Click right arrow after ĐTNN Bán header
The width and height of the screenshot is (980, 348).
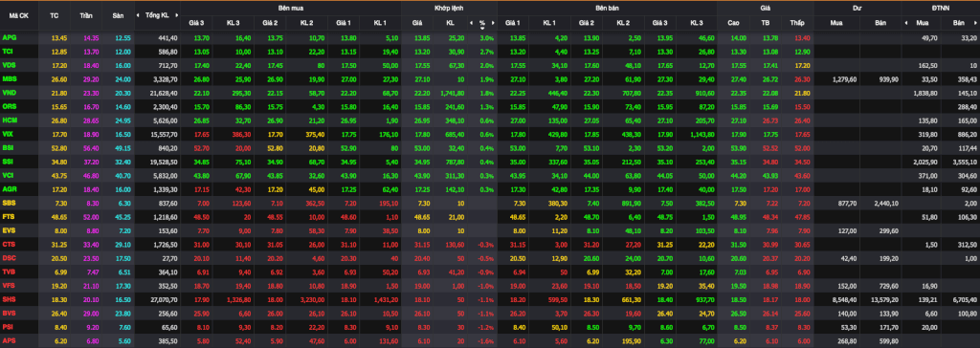click(x=976, y=23)
